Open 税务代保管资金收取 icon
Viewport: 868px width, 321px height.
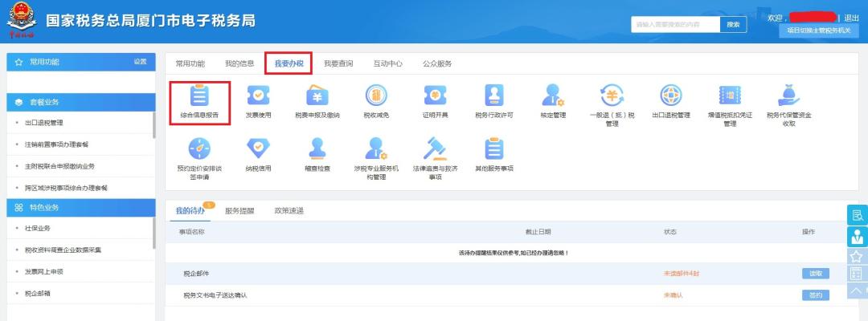[789, 95]
